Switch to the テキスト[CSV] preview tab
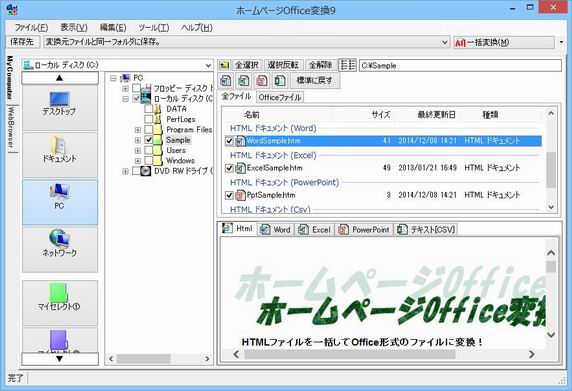The height and width of the screenshot is (391, 572). 426,229
